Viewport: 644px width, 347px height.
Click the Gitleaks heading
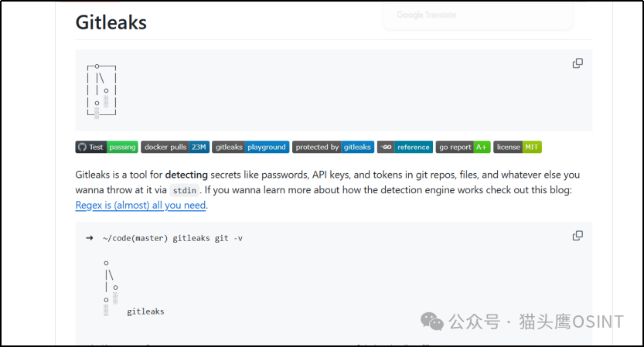tap(111, 22)
